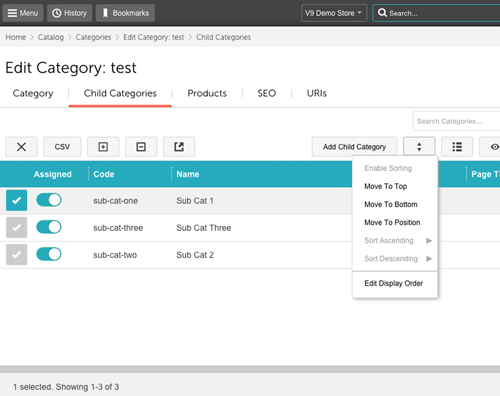Toggle Assigned switch for sub-cat-one
The image size is (500, 396).
coord(49,200)
